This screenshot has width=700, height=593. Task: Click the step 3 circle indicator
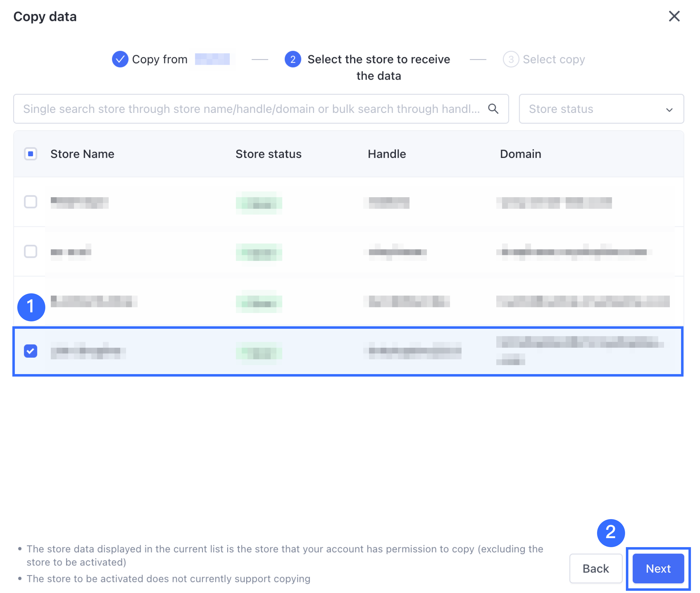click(511, 59)
